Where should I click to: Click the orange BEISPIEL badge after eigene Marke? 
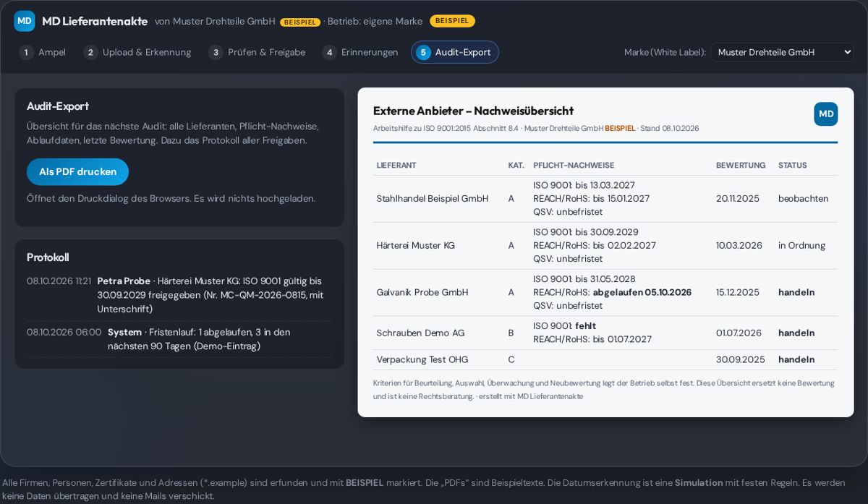[452, 21]
